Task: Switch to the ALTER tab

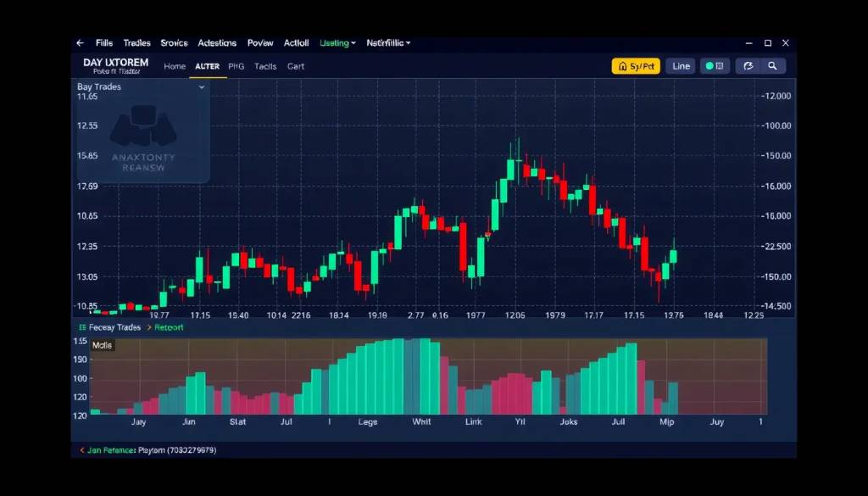Action: (x=209, y=66)
